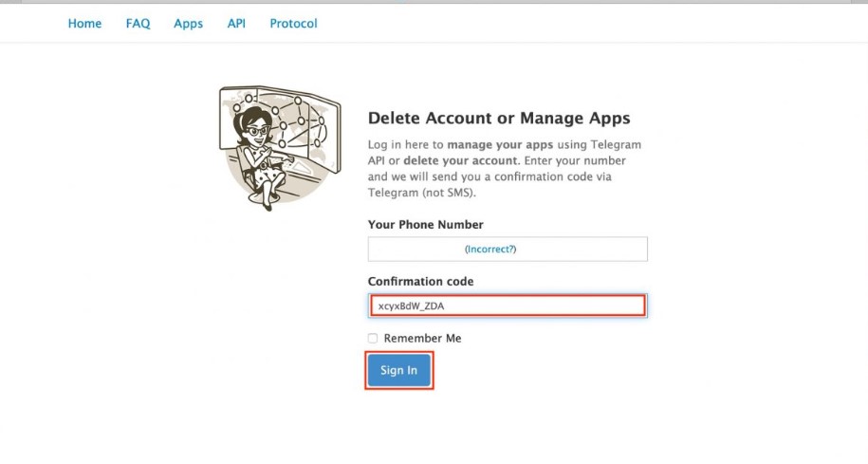This screenshot has width=868, height=464.
Task: Click the Your Phone Number label
Action: [x=425, y=224]
